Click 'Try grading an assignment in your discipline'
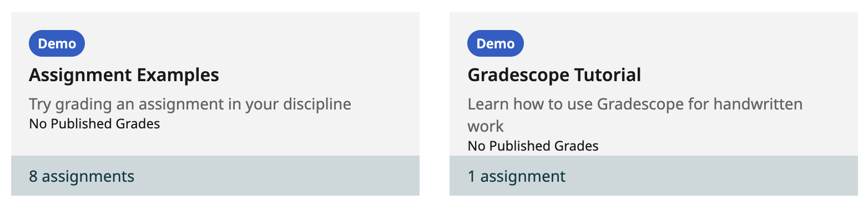The height and width of the screenshot is (219, 868). [190, 104]
